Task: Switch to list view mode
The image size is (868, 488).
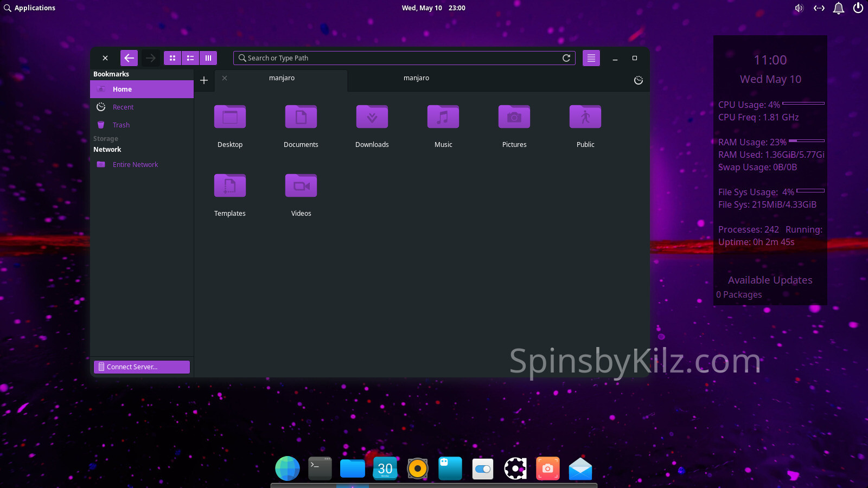Action: click(190, 58)
